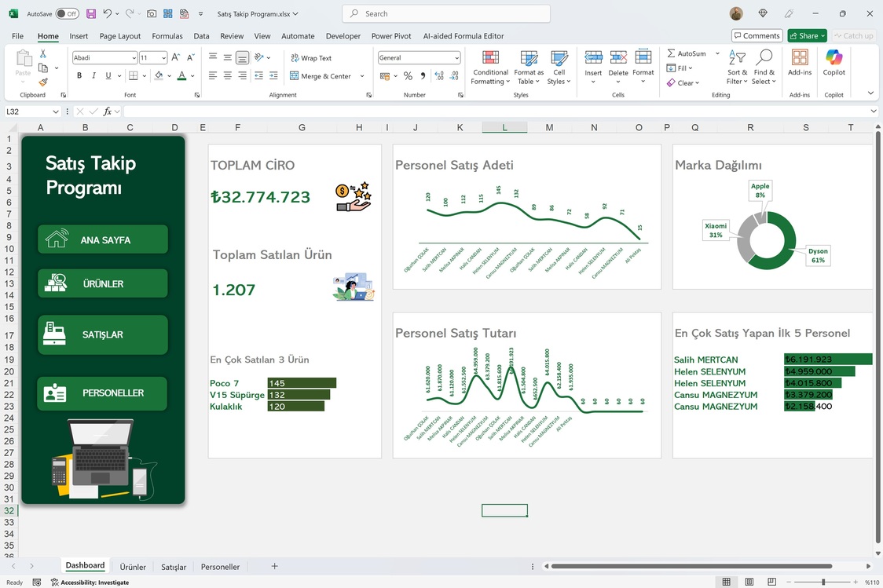Click the Font Color red A swatch
Viewport: 883px width, 588px height.
tap(182, 75)
